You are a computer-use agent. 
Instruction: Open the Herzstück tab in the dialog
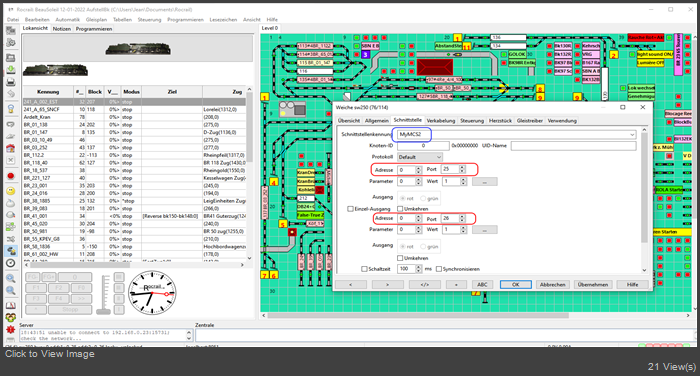500,121
